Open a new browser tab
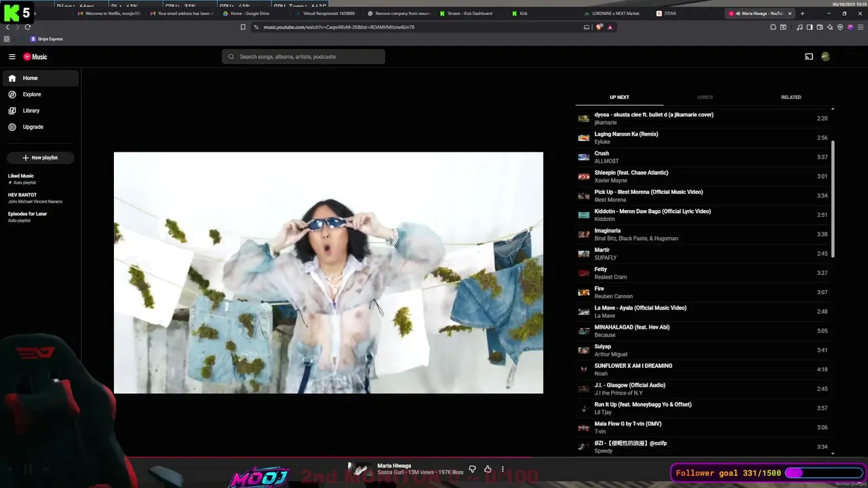Viewport: 868px width, 488px height. 802,14
